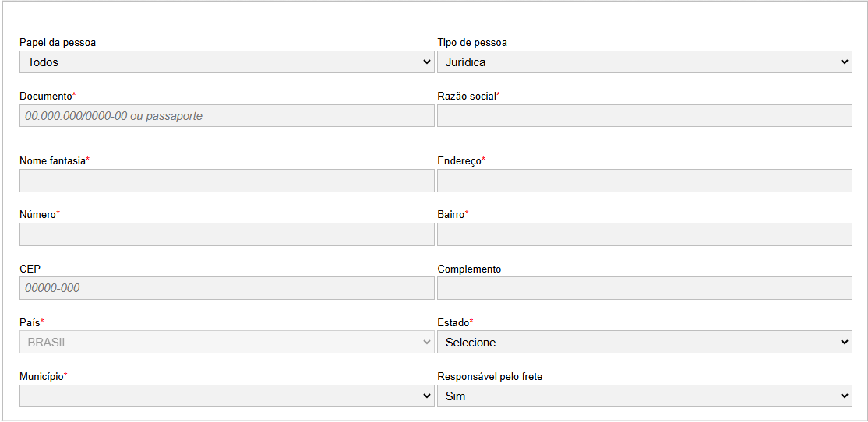Click the Complemento text box
The height and width of the screenshot is (422, 868).
click(x=644, y=288)
